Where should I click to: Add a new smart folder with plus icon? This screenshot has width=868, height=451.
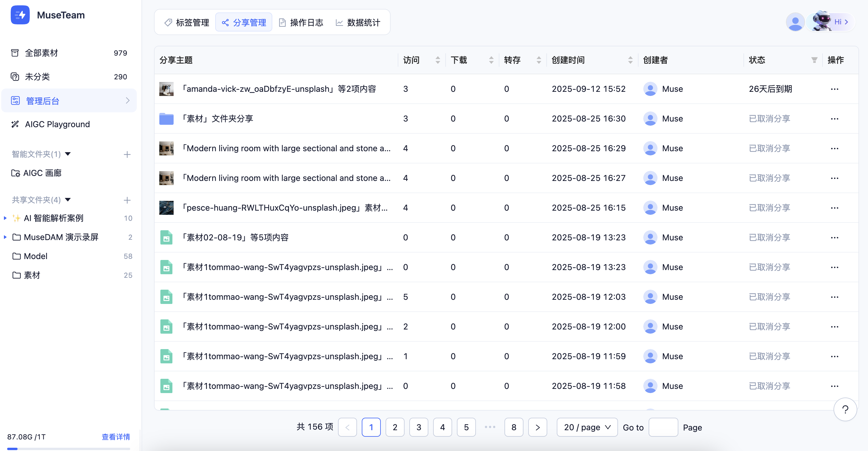pos(127,154)
